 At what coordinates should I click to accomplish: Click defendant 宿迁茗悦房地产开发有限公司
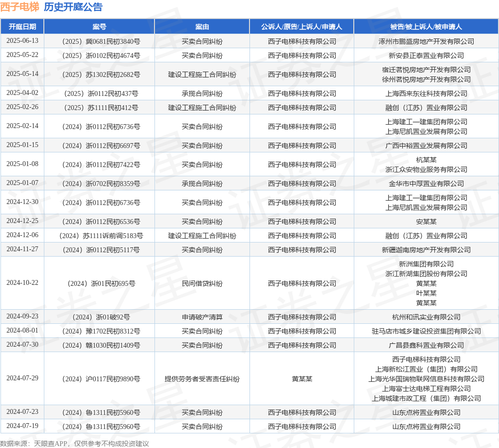426,70
